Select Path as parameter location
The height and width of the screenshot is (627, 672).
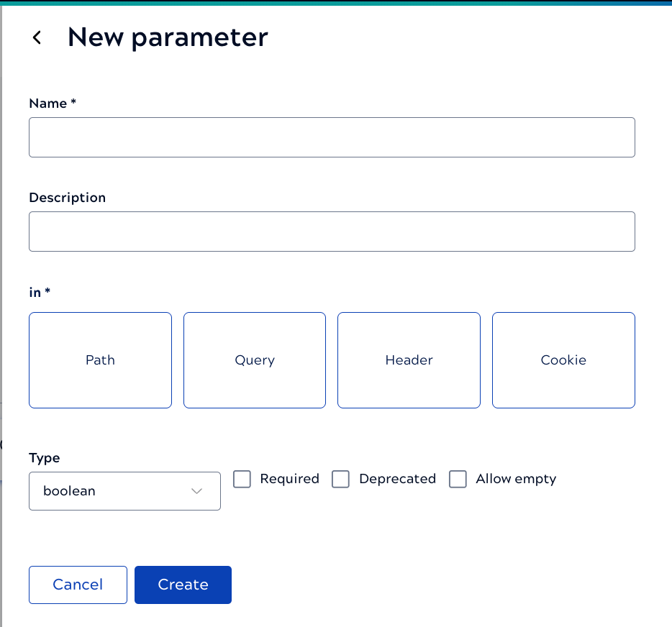point(100,360)
